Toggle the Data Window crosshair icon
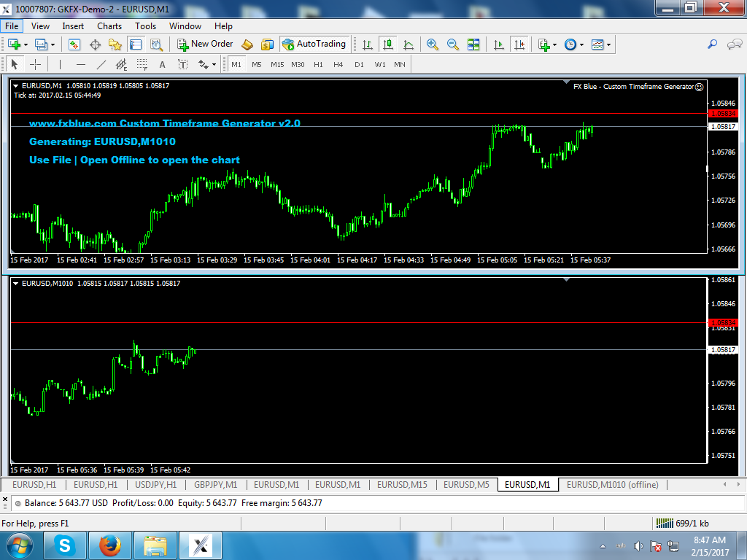 click(95, 44)
